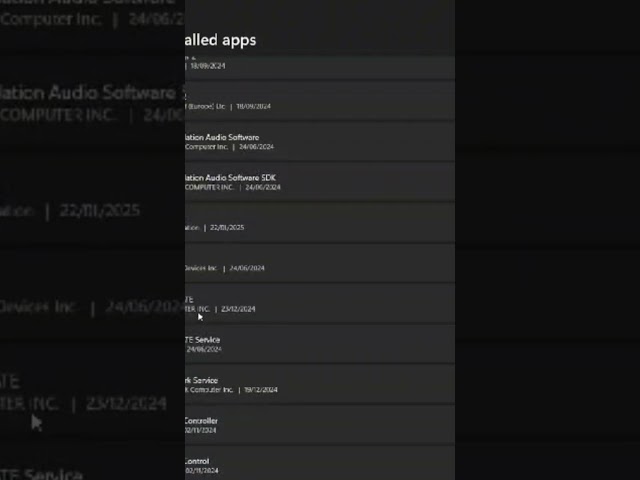Choose the app row dated 22/01/2025
The height and width of the screenshot is (480, 640).
coord(320,222)
